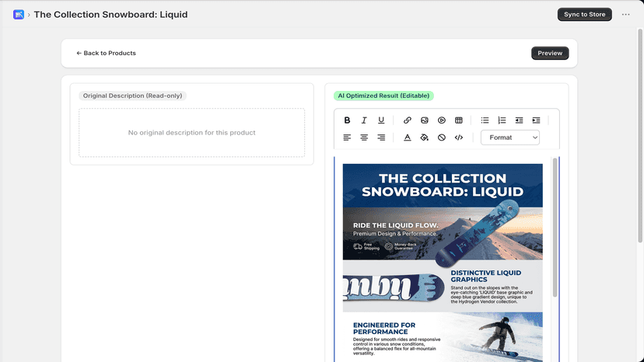Create a numbered list

tap(502, 120)
